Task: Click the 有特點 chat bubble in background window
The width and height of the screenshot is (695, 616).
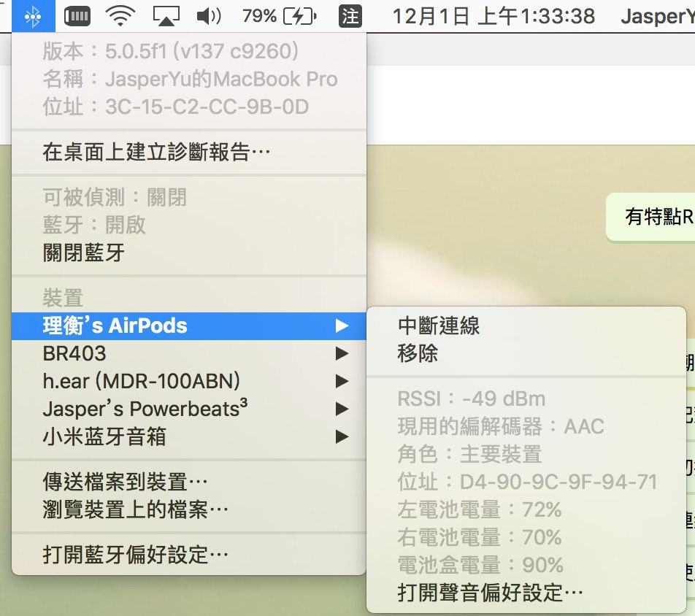Action: pyautogui.click(x=650, y=217)
